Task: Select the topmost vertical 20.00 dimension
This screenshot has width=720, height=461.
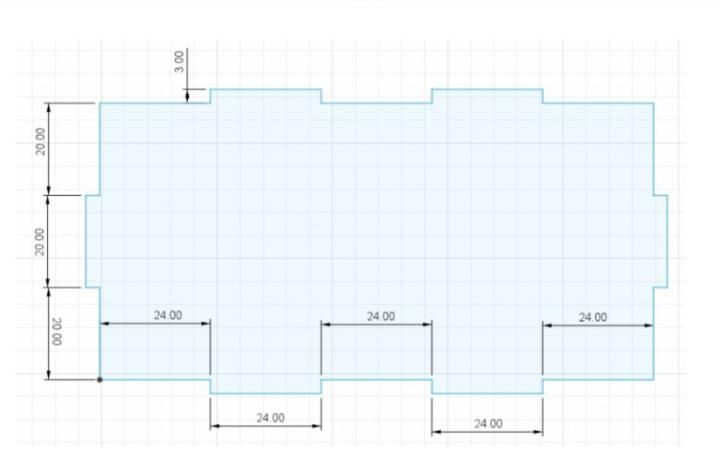Action: 41,141
